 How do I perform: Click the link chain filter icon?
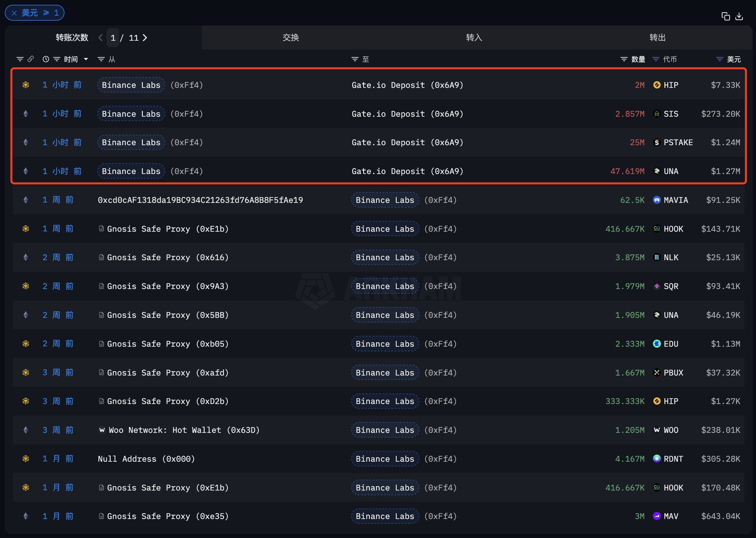tap(31, 59)
